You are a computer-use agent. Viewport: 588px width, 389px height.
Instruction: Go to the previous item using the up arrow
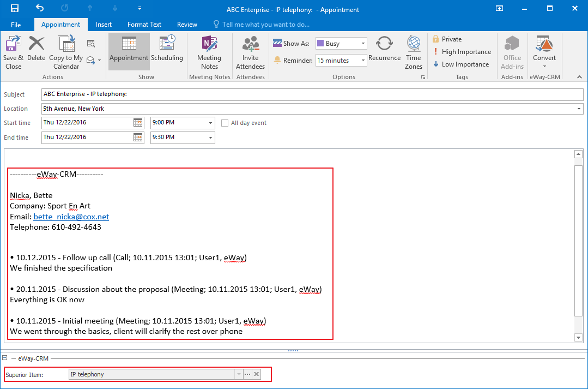click(89, 8)
